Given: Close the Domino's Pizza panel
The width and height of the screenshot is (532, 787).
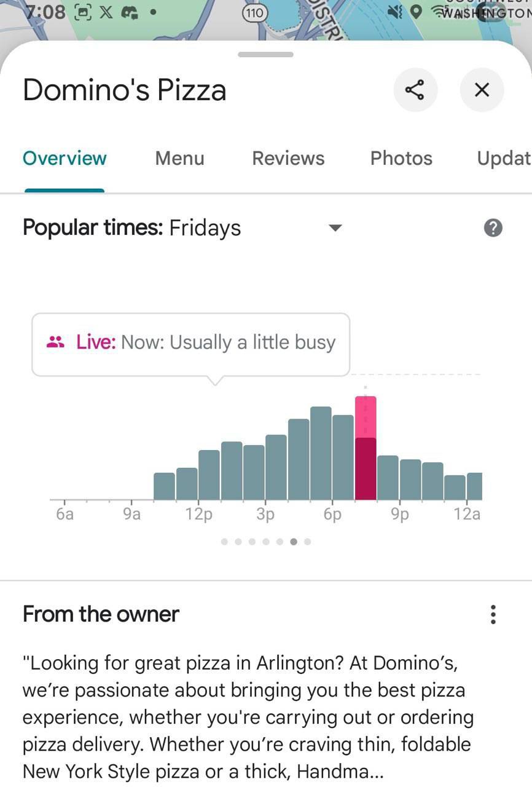Looking at the screenshot, I should 482,90.
